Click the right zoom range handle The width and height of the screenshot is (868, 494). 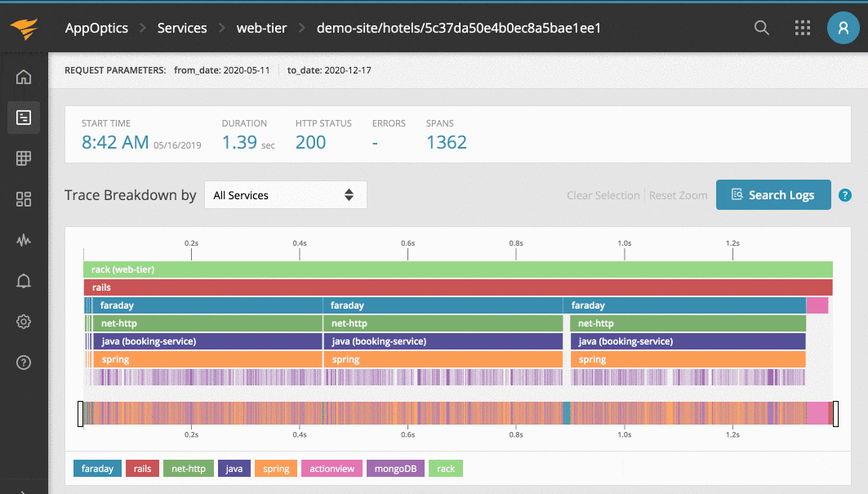[x=835, y=414]
